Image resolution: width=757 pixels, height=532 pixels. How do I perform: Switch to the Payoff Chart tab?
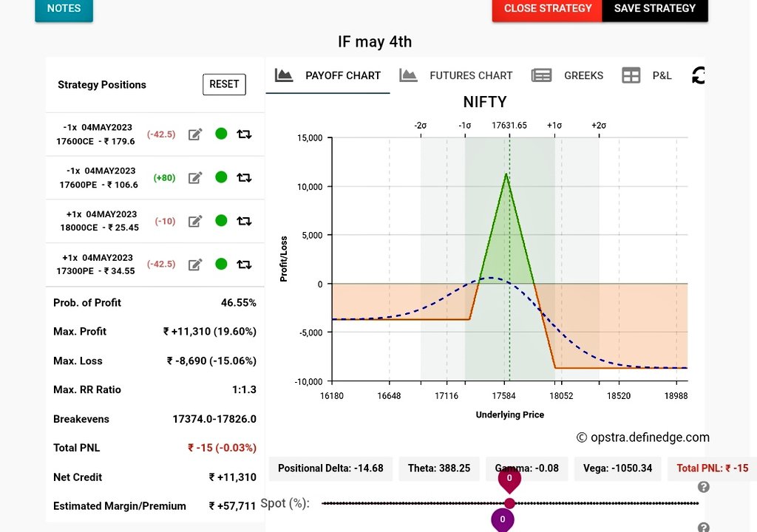pos(327,76)
